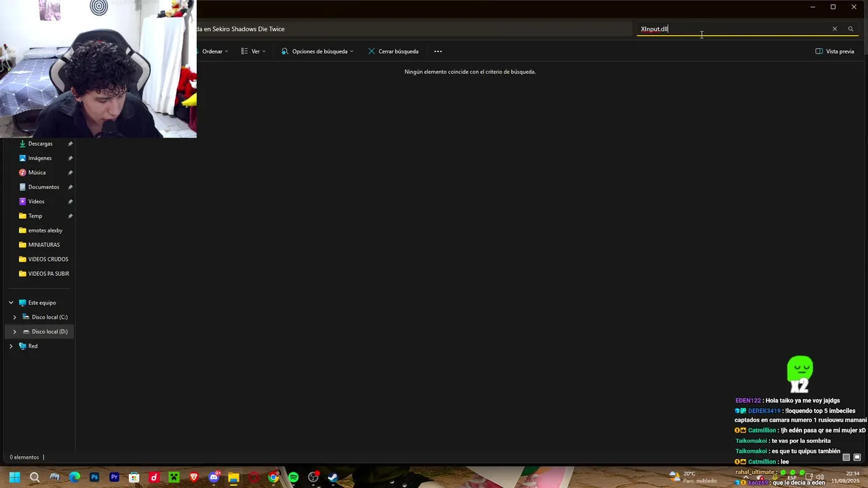868x488 pixels.
Task: Open Documentos in the sidebar
Action: (x=43, y=187)
